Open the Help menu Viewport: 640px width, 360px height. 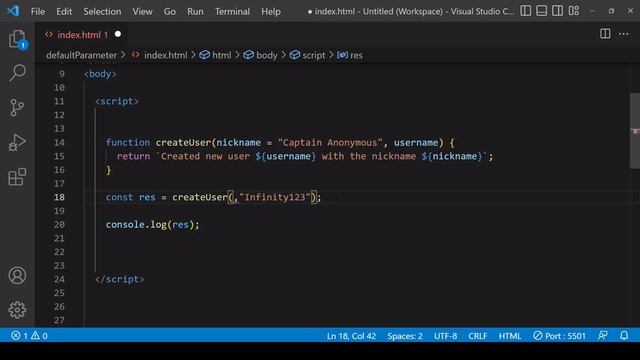[x=271, y=11]
